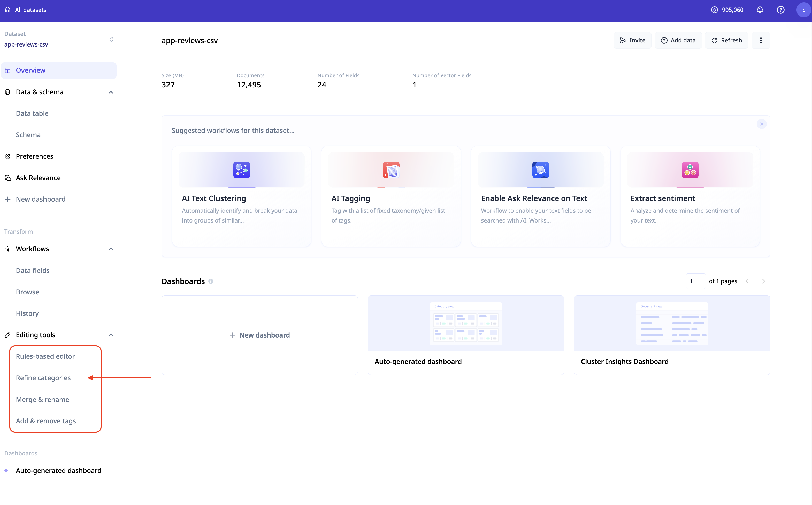Open the three-dot more options menu
812x505 pixels.
point(761,40)
